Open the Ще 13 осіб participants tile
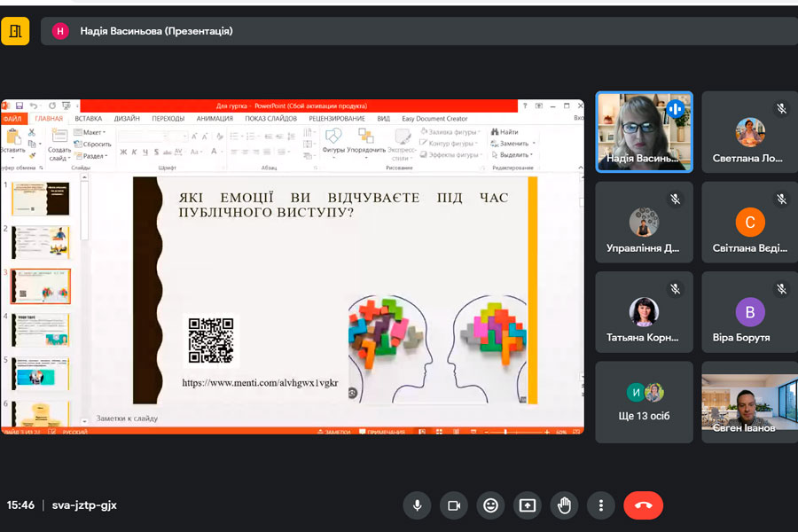 click(643, 401)
